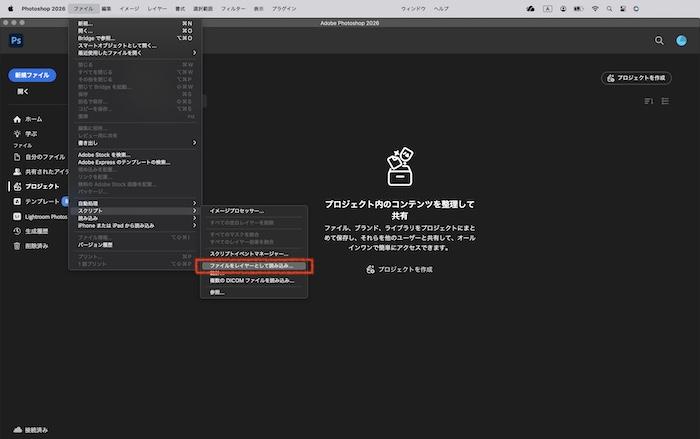Select ホーム home icon in sidebar
Image resolution: width=700 pixels, height=439 pixels.
[x=17, y=119]
